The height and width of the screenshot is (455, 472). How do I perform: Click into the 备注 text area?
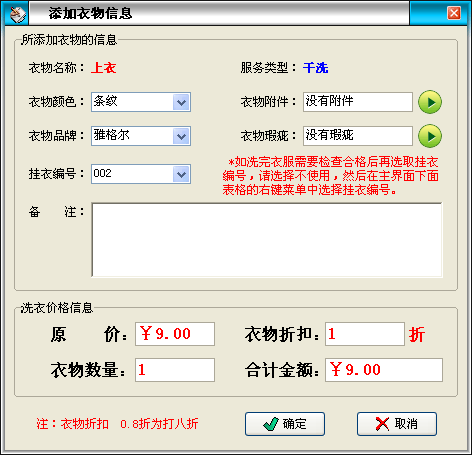pyautogui.click(x=267, y=240)
